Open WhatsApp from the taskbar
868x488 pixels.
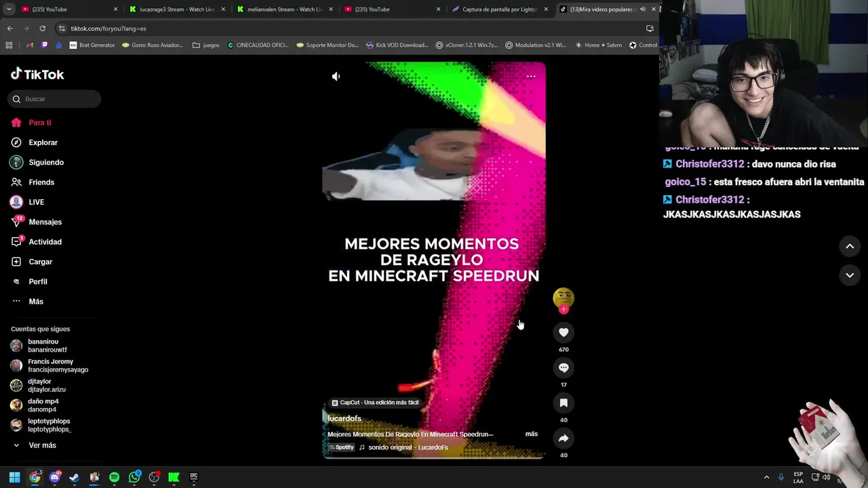click(134, 477)
